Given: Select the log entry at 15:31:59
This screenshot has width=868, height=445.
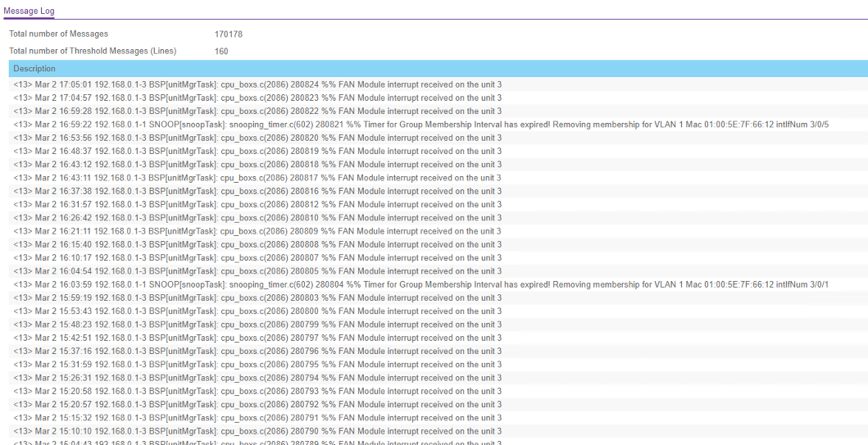Looking at the screenshot, I should tap(257, 365).
